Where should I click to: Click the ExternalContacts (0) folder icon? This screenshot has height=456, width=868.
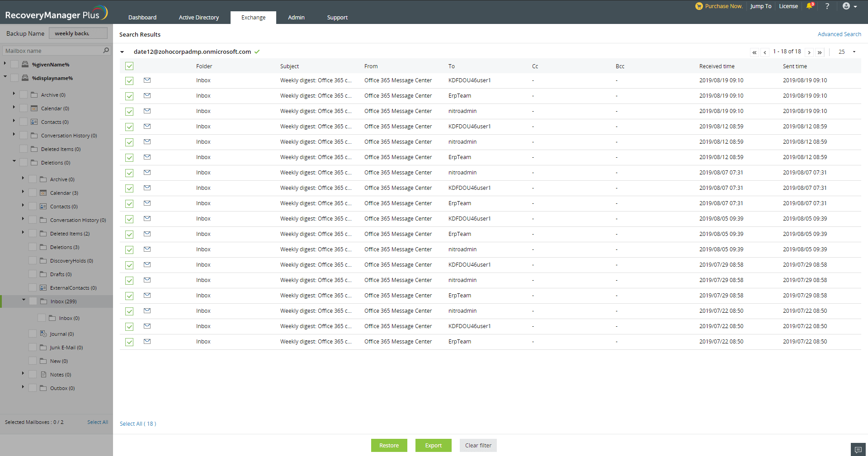(x=43, y=288)
